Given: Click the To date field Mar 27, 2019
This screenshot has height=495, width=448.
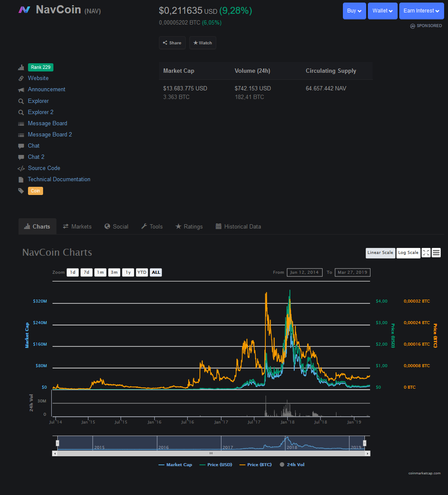Looking at the screenshot, I should (x=353, y=272).
